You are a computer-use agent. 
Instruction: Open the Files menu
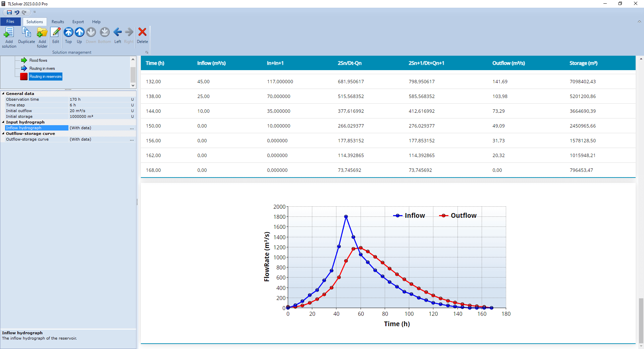[10, 21]
